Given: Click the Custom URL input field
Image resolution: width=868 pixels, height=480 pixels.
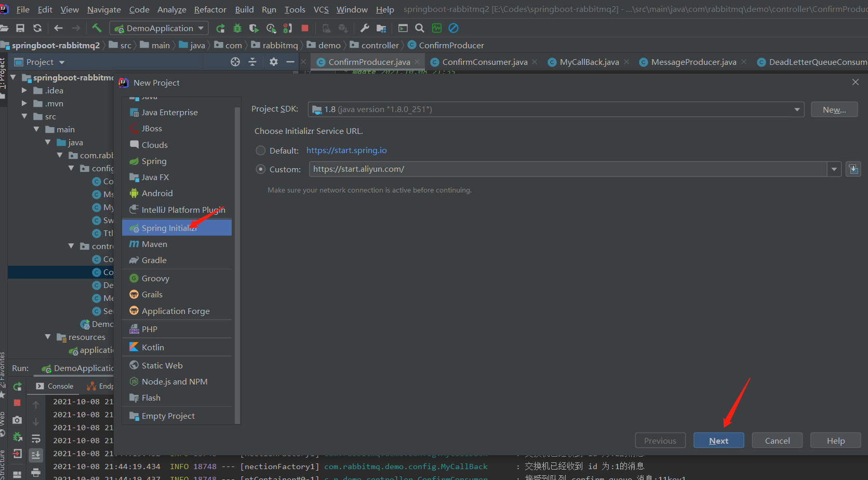Looking at the screenshot, I should coord(568,169).
